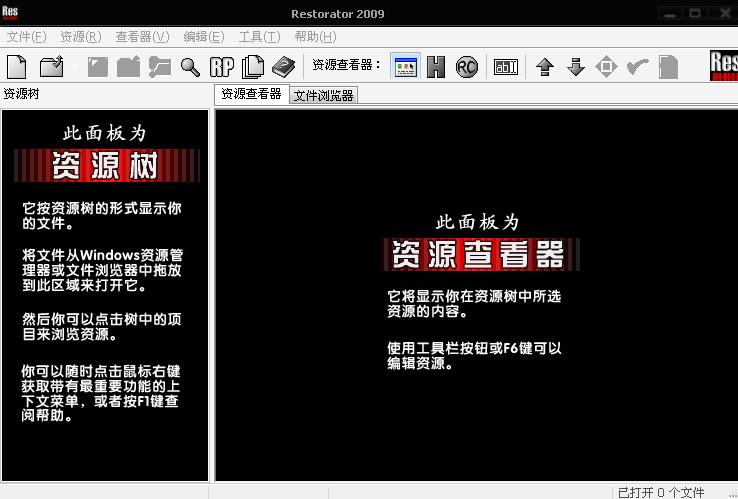Click the paragraph starting 你可以随时点击鼠标右键
Viewport: 738px width, 499px height.
click(100, 394)
